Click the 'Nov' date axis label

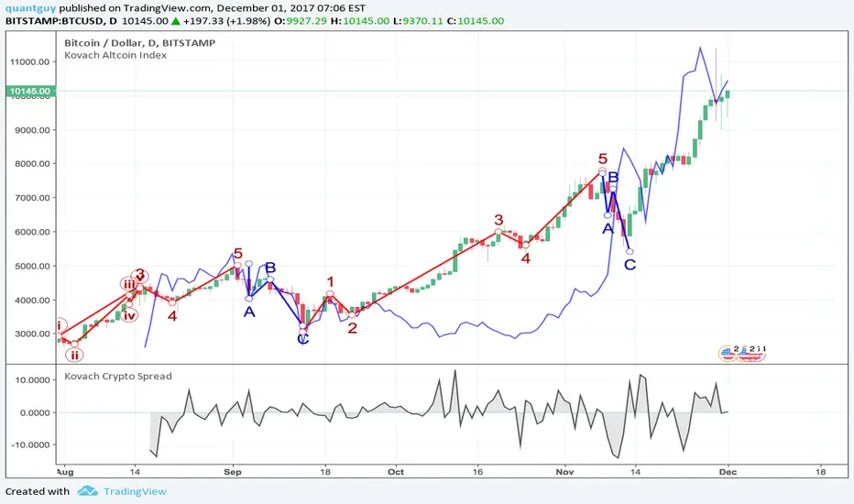click(564, 472)
